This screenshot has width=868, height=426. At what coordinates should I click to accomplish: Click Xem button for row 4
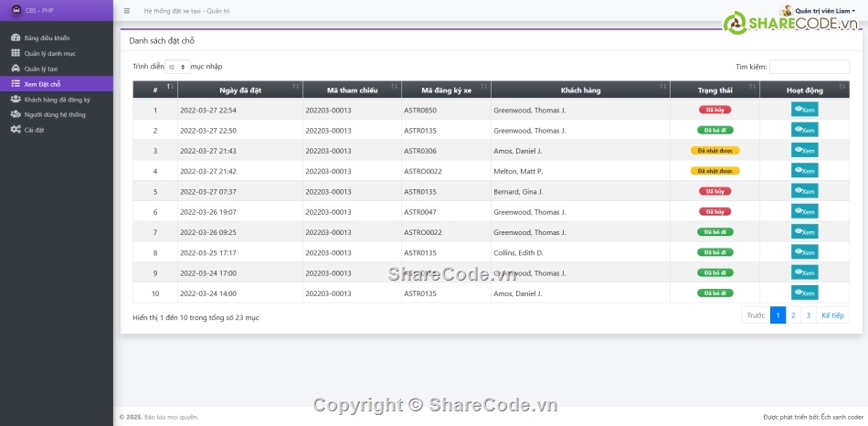[x=804, y=171]
